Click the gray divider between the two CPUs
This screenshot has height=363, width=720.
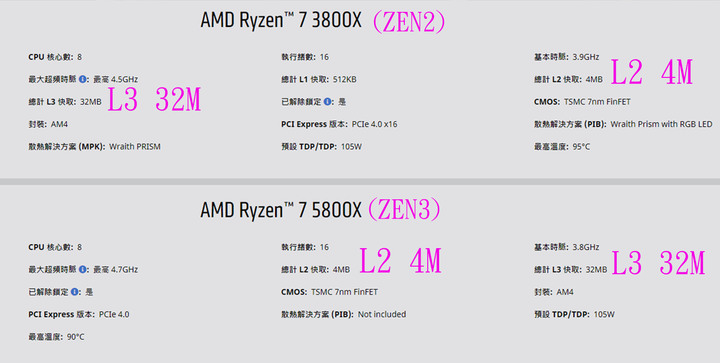(360, 182)
